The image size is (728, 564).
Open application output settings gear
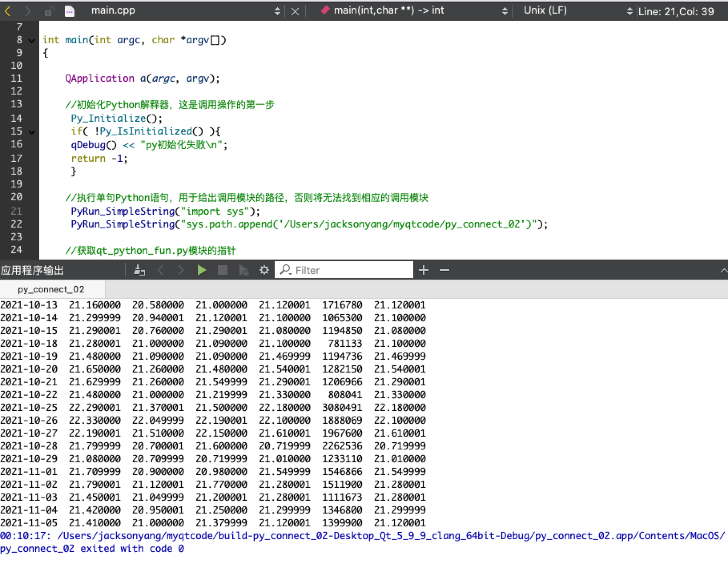tap(264, 270)
